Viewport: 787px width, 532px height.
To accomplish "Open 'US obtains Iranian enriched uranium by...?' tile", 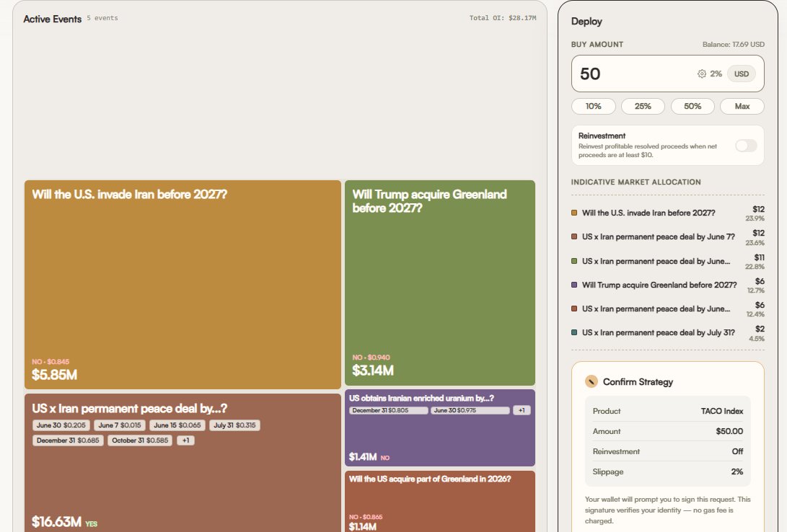I will [x=440, y=427].
